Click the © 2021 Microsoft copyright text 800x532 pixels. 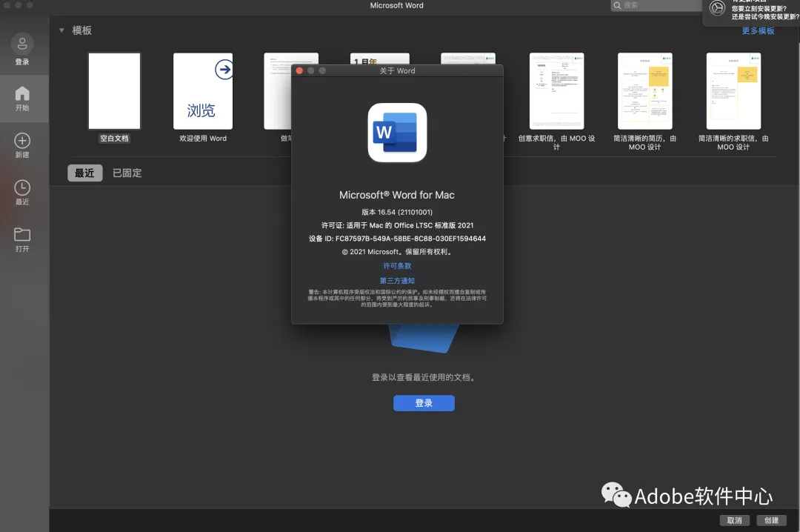[397, 252]
